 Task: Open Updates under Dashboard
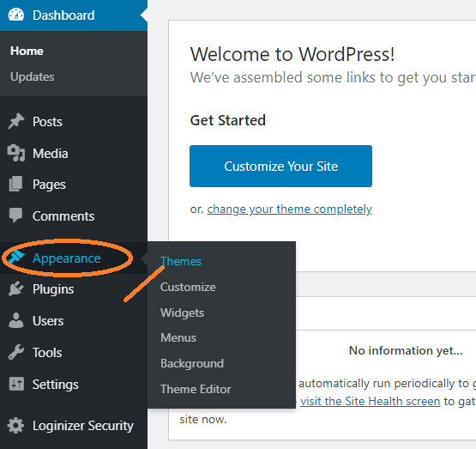coord(33,77)
